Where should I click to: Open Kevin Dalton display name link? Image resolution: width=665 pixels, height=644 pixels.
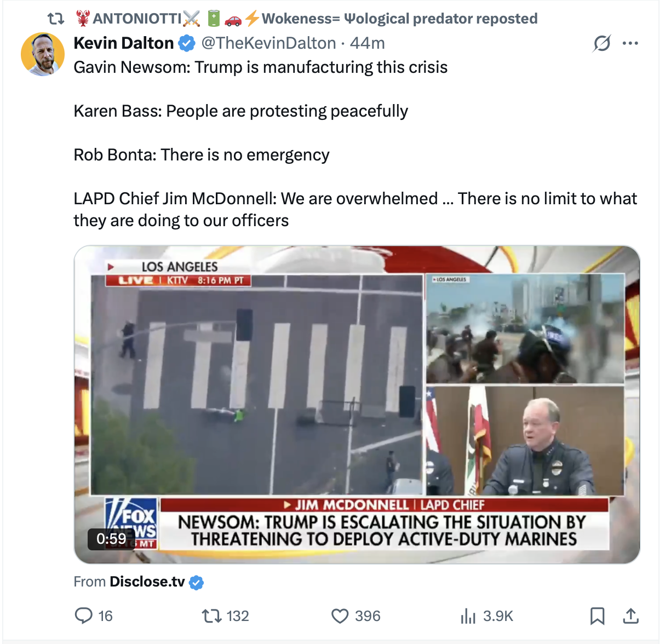(124, 43)
